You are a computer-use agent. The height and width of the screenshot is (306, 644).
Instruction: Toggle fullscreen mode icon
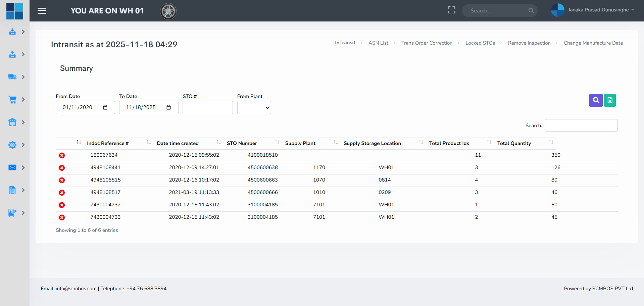(451, 10)
